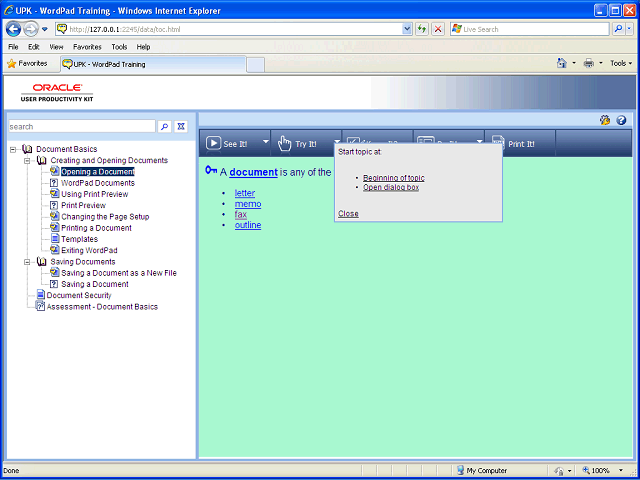Click the letter link
This screenshot has width=640, height=480.
pyautogui.click(x=245, y=193)
